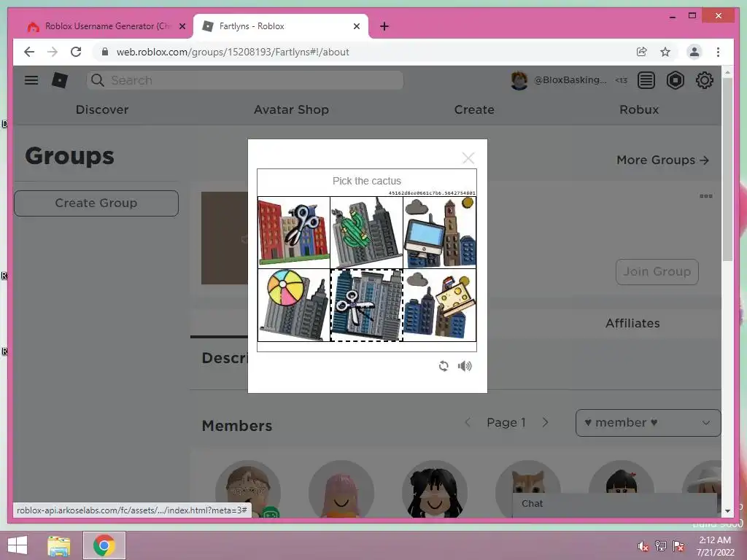The width and height of the screenshot is (747, 560).
Task: Switch to the audio captcha challenge
Action: [465, 366]
